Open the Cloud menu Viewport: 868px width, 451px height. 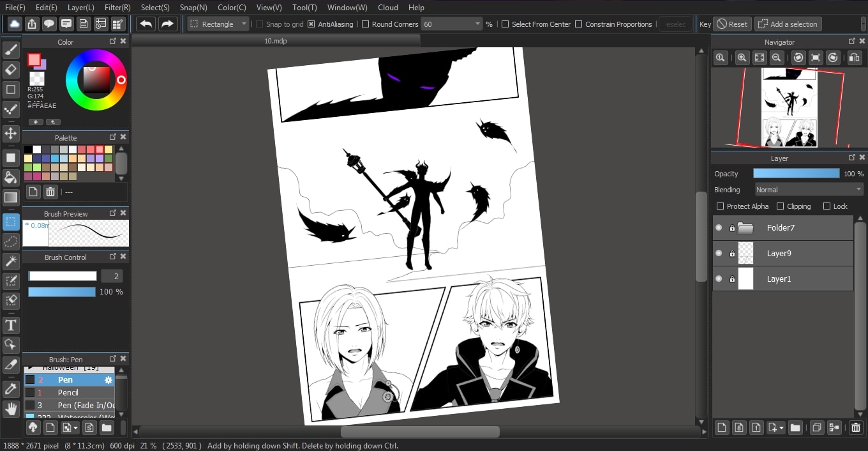coord(388,8)
